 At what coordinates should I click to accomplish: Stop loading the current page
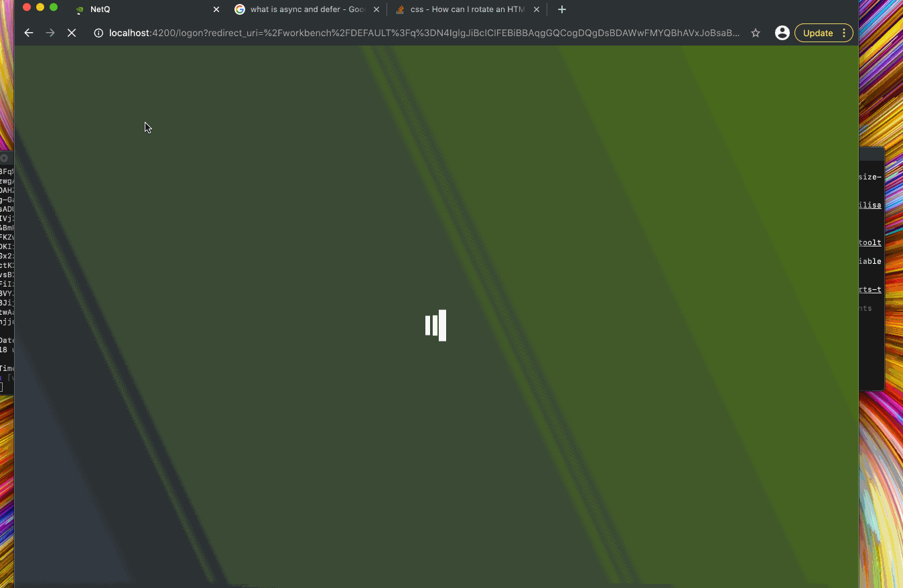pos(72,33)
